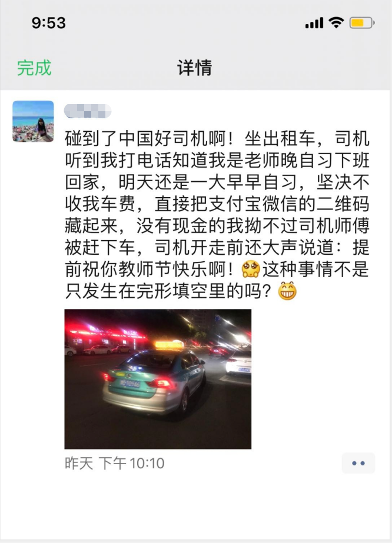Tap the poster's beach profile avatar
This screenshot has height=543, width=392.
point(34,121)
